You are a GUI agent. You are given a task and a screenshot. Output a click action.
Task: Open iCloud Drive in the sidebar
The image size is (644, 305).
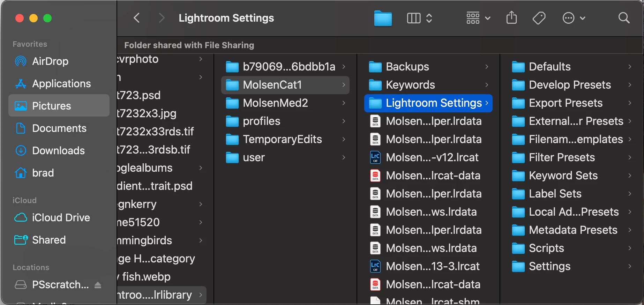click(59, 218)
